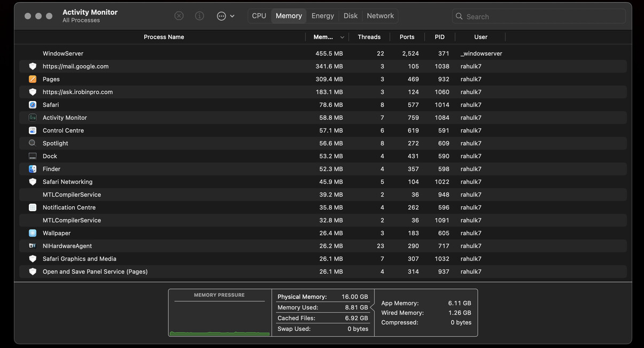This screenshot has height=348, width=644.
Task: Select the first MTLCompilerService row, 39.2 MB
Action: click(323, 195)
